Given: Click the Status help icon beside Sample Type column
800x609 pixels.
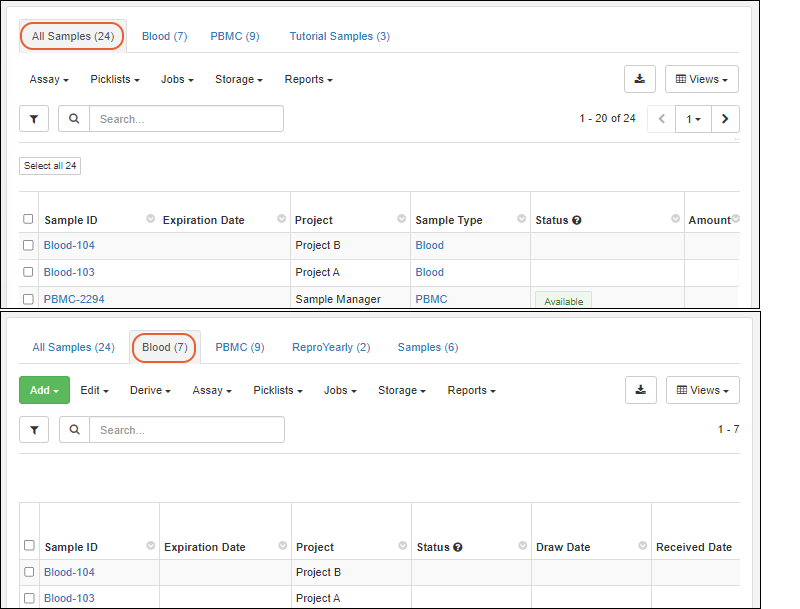Looking at the screenshot, I should (x=577, y=220).
